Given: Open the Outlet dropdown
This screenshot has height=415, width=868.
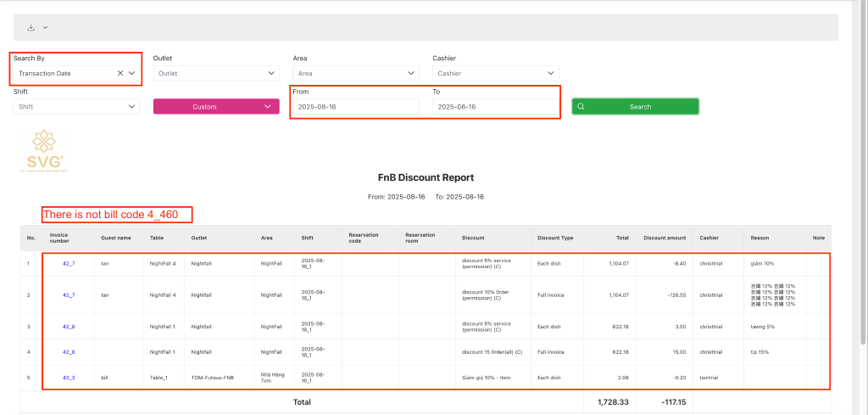Looking at the screenshot, I should click(215, 74).
